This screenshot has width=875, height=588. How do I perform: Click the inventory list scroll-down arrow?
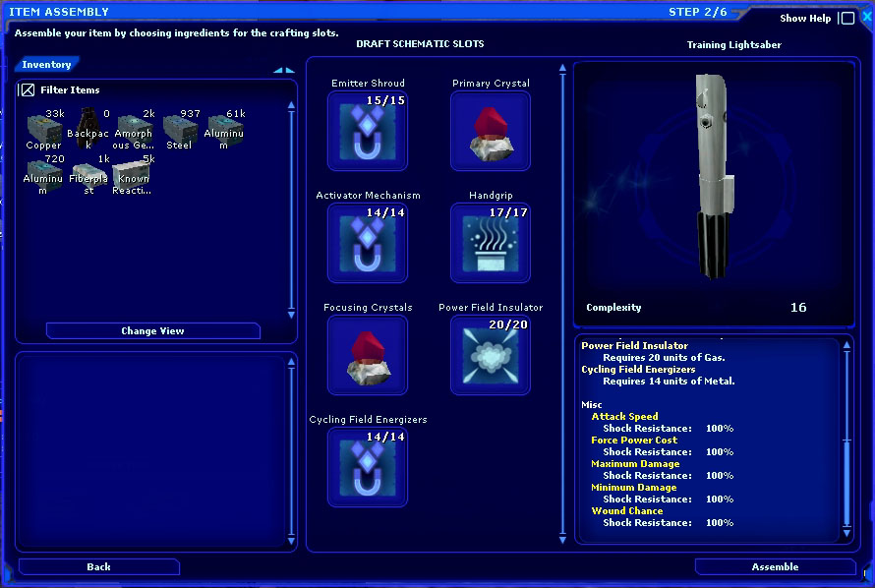tap(291, 315)
